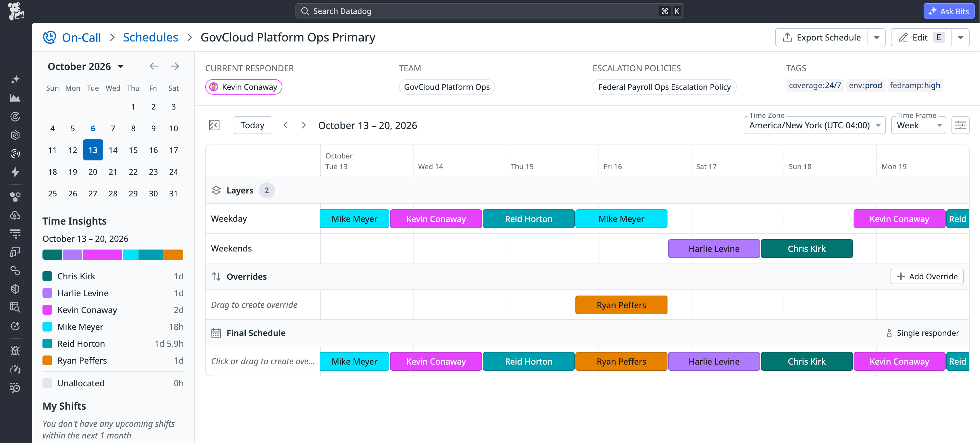The image size is (980, 443).
Task: Click Reid Horton 1d 5.9h insights row
Action: [113, 344]
